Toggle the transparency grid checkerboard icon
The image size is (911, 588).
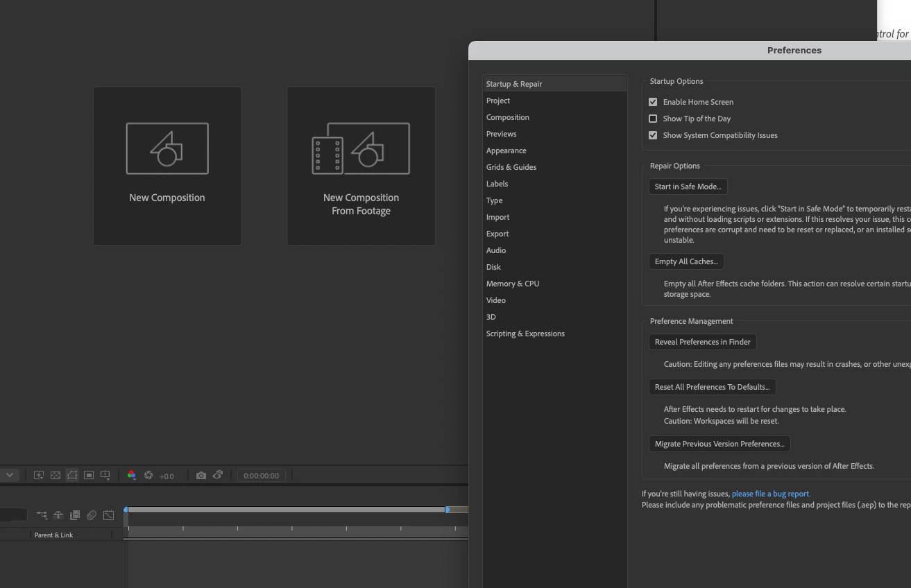(56, 475)
